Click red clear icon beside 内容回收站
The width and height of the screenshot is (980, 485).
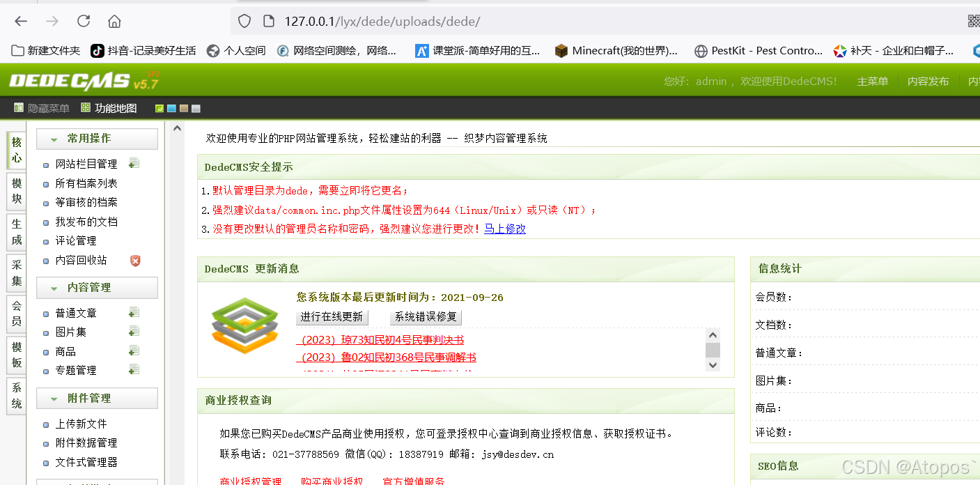click(x=135, y=260)
